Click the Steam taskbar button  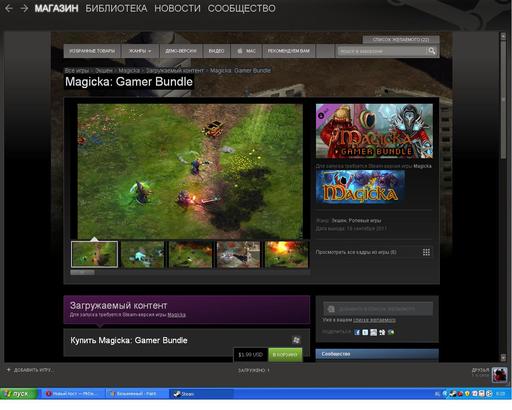[200, 394]
